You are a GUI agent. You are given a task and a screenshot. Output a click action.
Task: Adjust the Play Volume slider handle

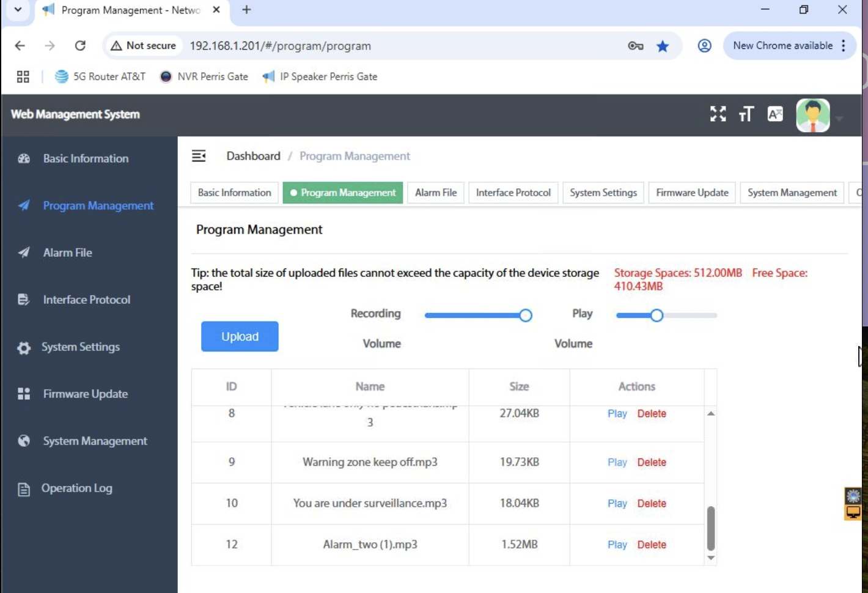pyautogui.click(x=657, y=315)
